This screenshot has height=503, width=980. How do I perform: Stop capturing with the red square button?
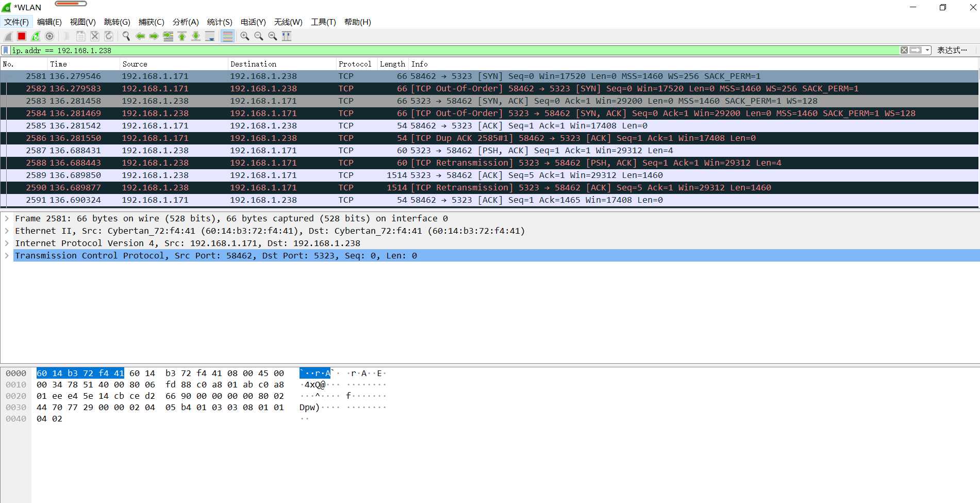[22, 36]
